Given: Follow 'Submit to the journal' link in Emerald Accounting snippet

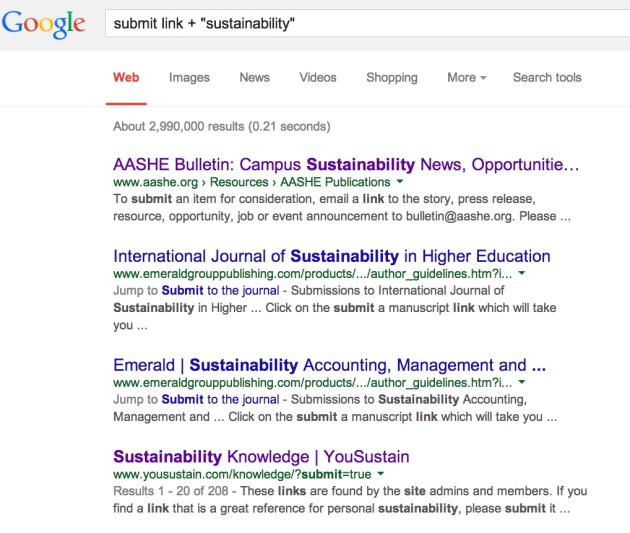Looking at the screenshot, I should (x=220, y=399).
